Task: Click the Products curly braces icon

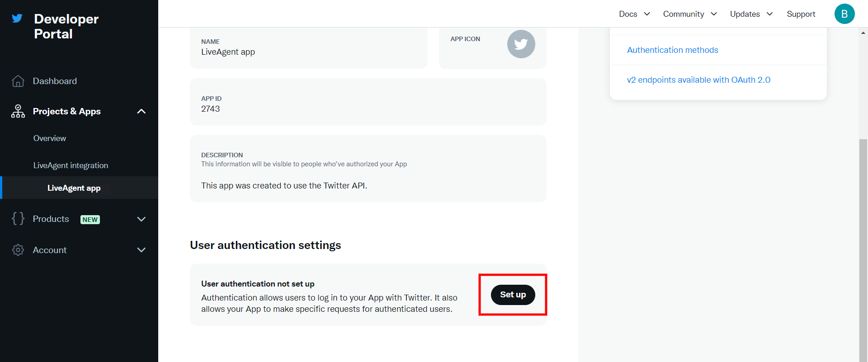Action: [x=18, y=219]
